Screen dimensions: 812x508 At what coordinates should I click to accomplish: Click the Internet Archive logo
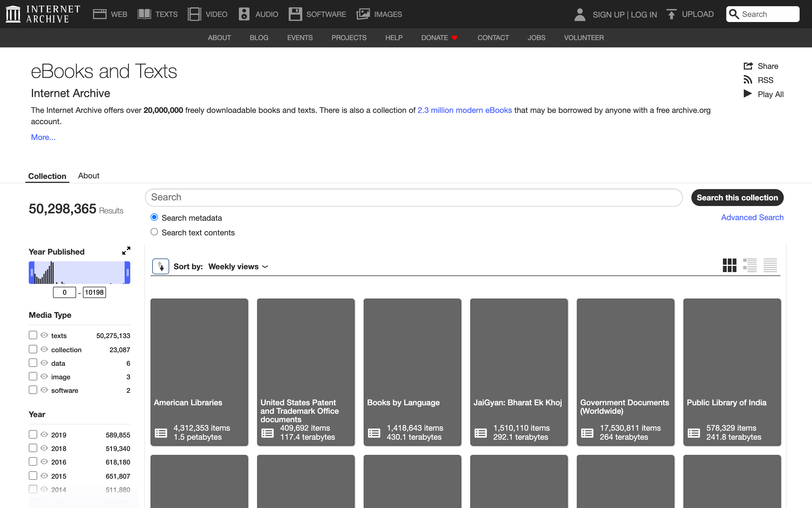(43, 14)
